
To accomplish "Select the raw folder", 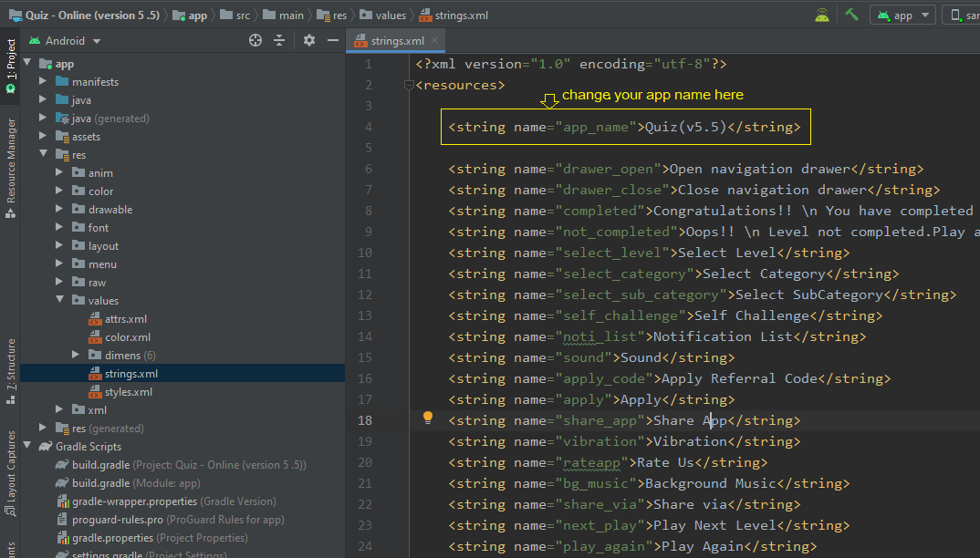I will click(89, 283).
